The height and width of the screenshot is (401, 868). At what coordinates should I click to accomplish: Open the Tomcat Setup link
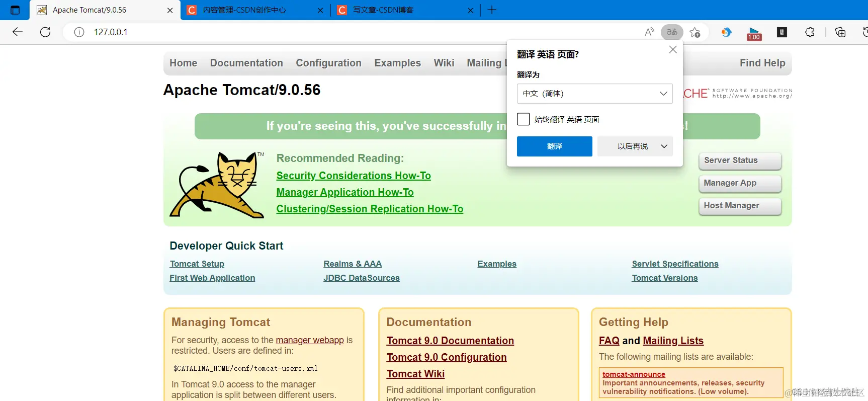coord(197,264)
